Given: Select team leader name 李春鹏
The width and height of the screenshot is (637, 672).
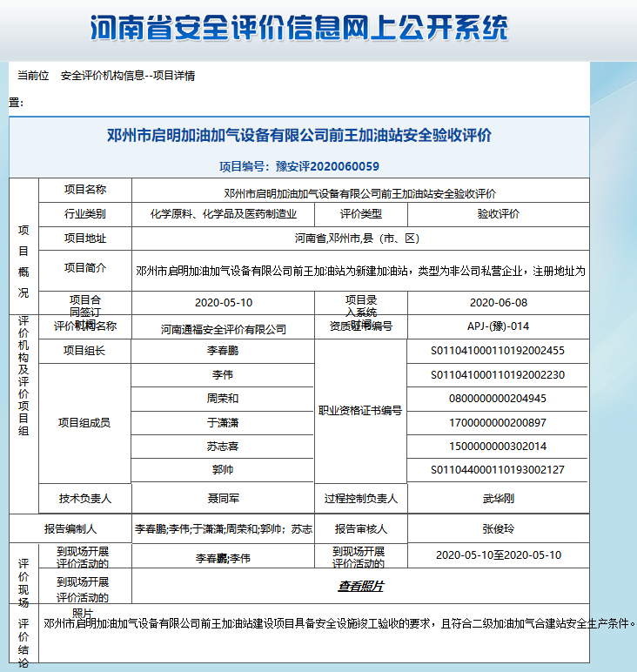Looking at the screenshot, I should coord(223,351).
